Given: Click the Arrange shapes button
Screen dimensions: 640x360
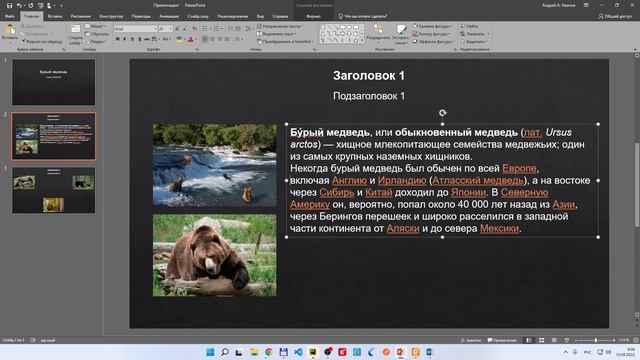Looking at the screenshot, I should pyautogui.click(x=378, y=32).
